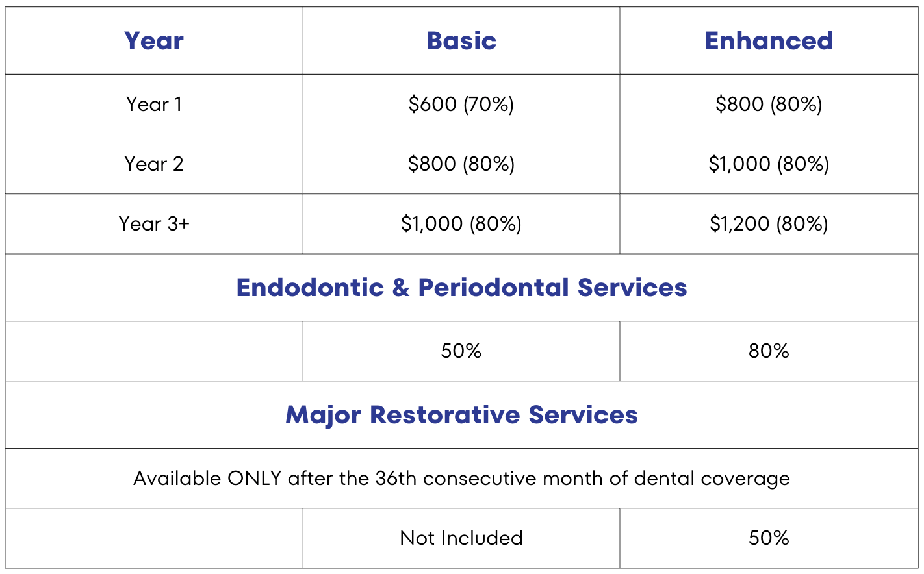This screenshot has width=924, height=574.
Task: Click the Year 1 row label
Action: (x=154, y=104)
